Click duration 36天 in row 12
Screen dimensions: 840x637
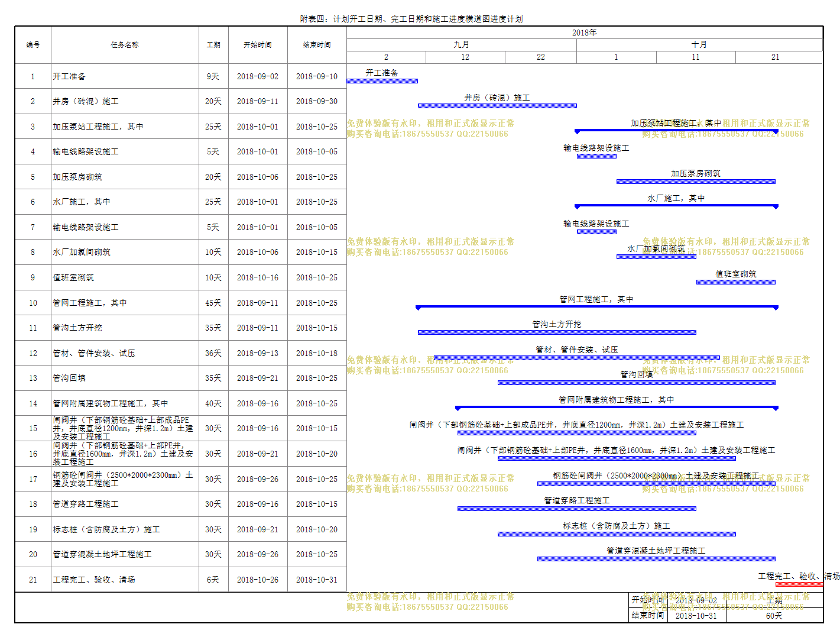213,353
